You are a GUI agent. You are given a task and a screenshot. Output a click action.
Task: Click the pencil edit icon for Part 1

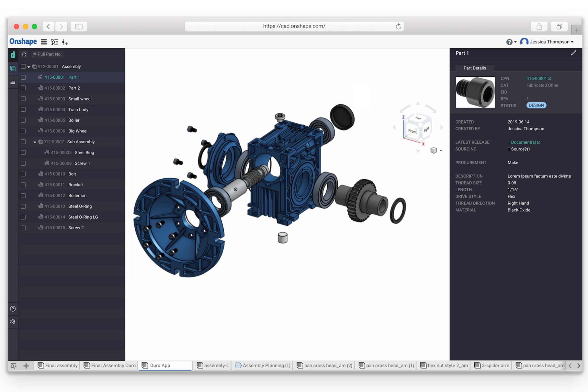(x=573, y=53)
